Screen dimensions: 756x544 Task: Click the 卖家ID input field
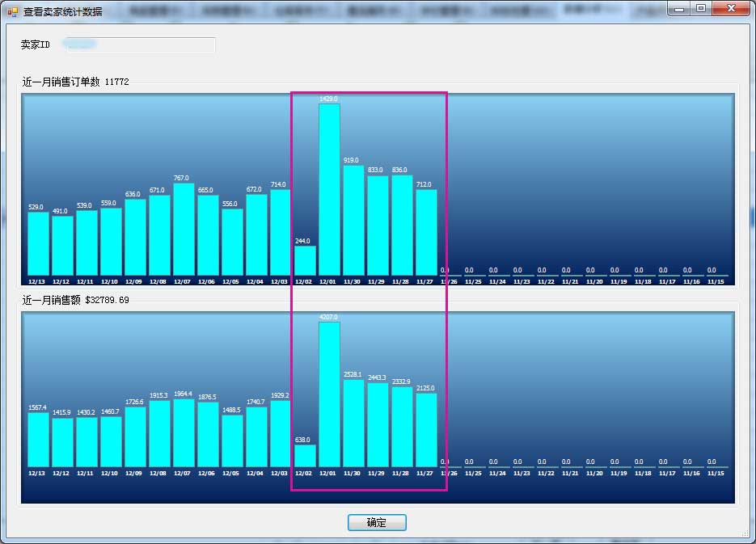pos(139,45)
